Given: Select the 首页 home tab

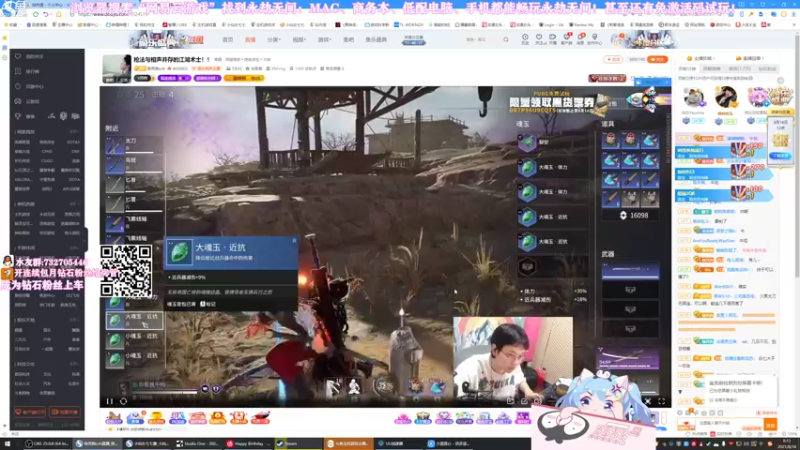Looking at the screenshot, I should click(x=228, y=39).
